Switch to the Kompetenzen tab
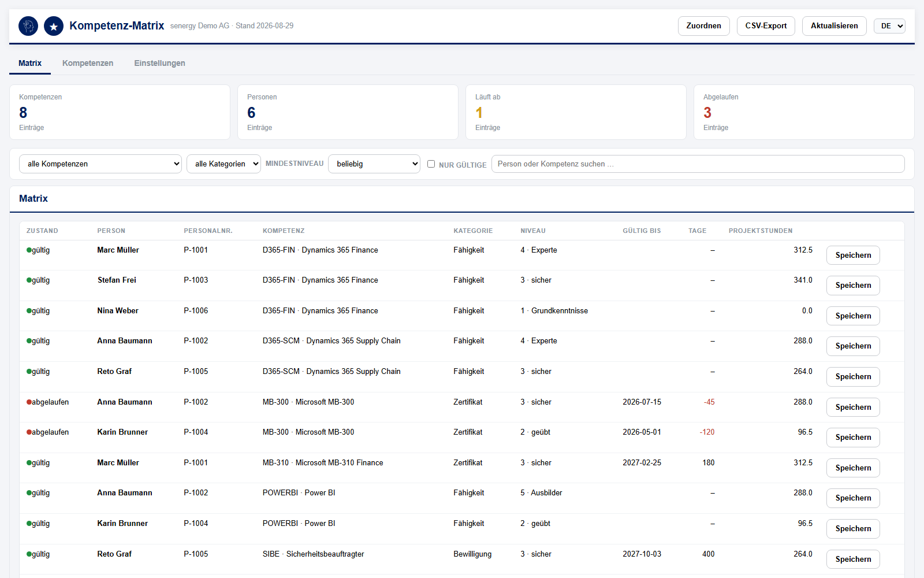 click(88, 63)
